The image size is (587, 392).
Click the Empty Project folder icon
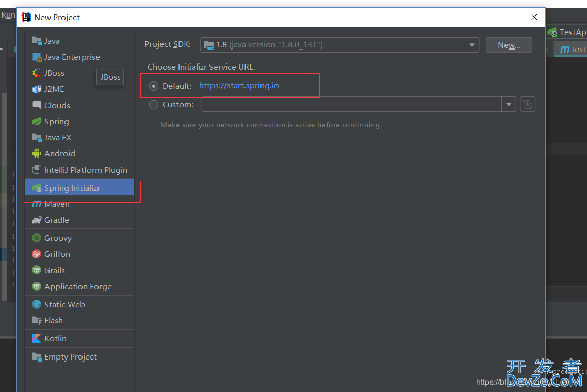[37, 357]
